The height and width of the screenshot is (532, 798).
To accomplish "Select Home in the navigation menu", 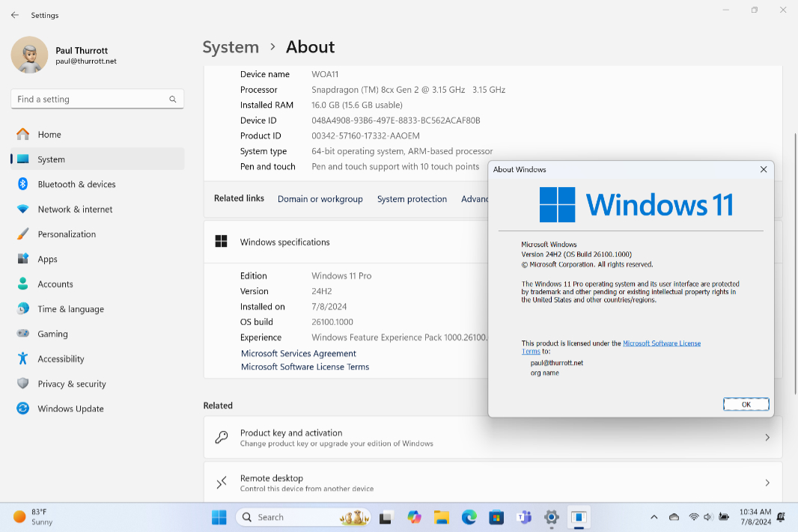I will point(49,135).
